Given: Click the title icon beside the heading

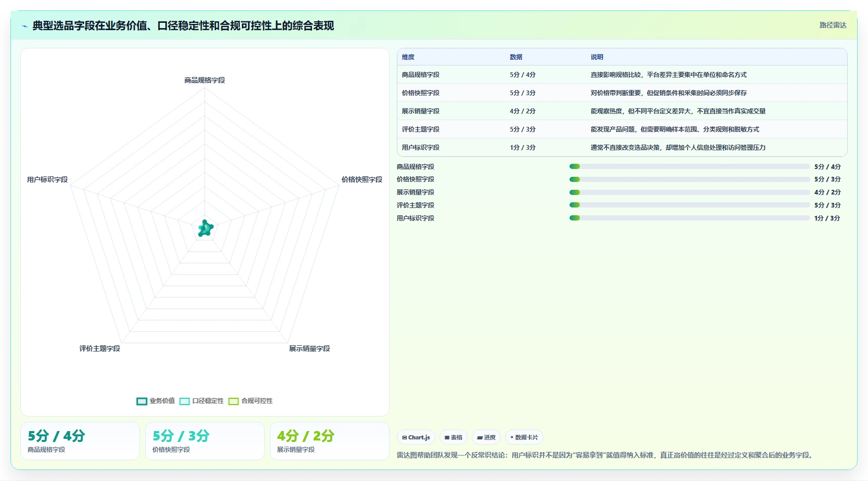Looking at the screenshot, I should click(x=24, y=26).
